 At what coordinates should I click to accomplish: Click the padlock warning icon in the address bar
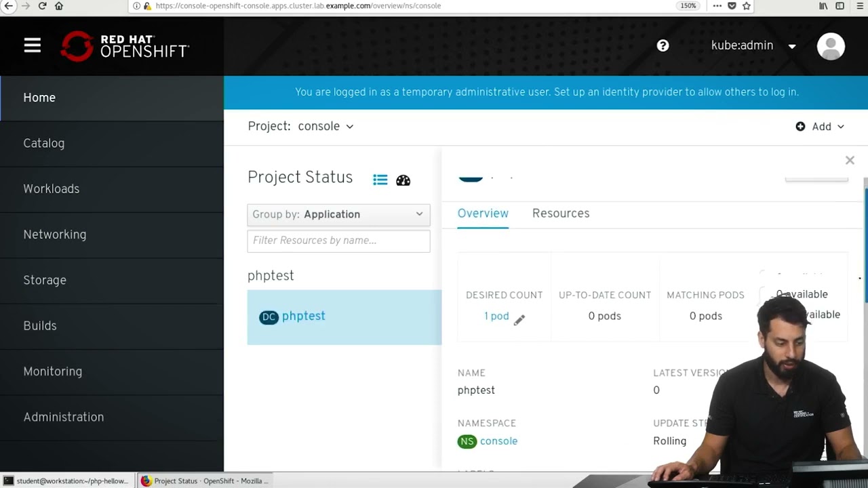click(147, 5)
